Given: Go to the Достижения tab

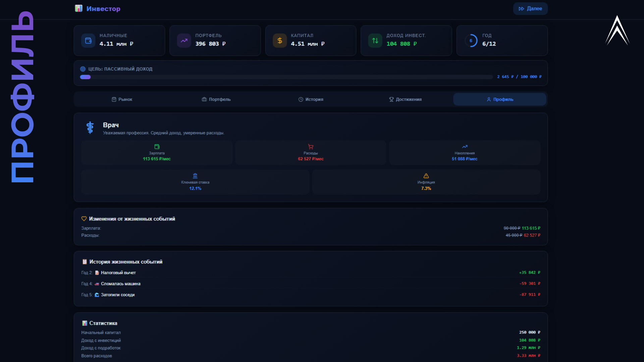Looking at the screenshot, I should [x=405, y=100].
